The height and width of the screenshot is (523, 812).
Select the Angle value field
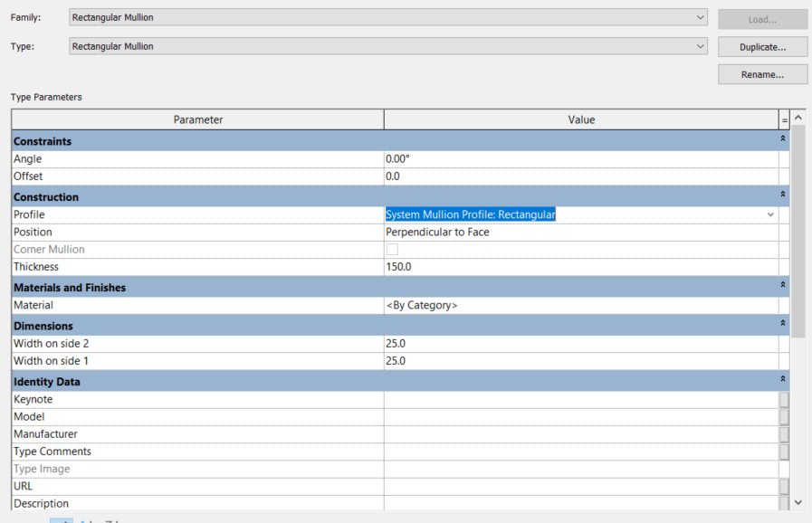click(x=543, y=157)
